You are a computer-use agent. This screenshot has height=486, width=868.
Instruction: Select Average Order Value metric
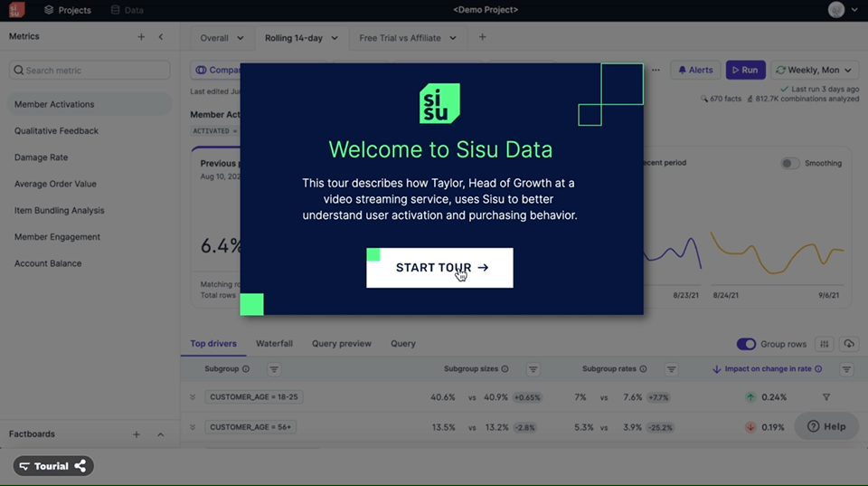point(55,184)
